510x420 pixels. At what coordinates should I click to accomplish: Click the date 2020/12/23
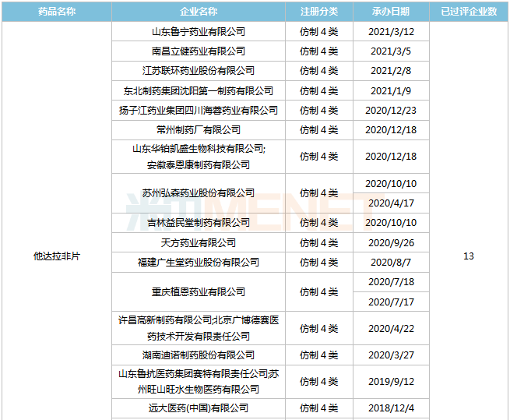[391, 111]
